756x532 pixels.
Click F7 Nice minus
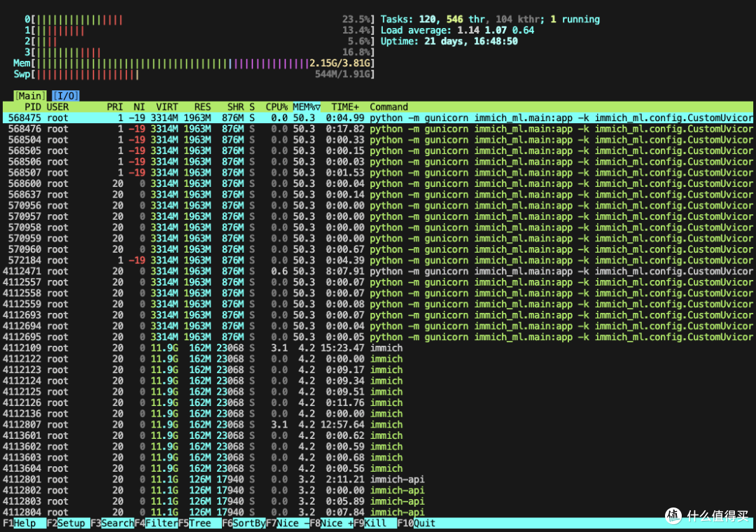288,523
